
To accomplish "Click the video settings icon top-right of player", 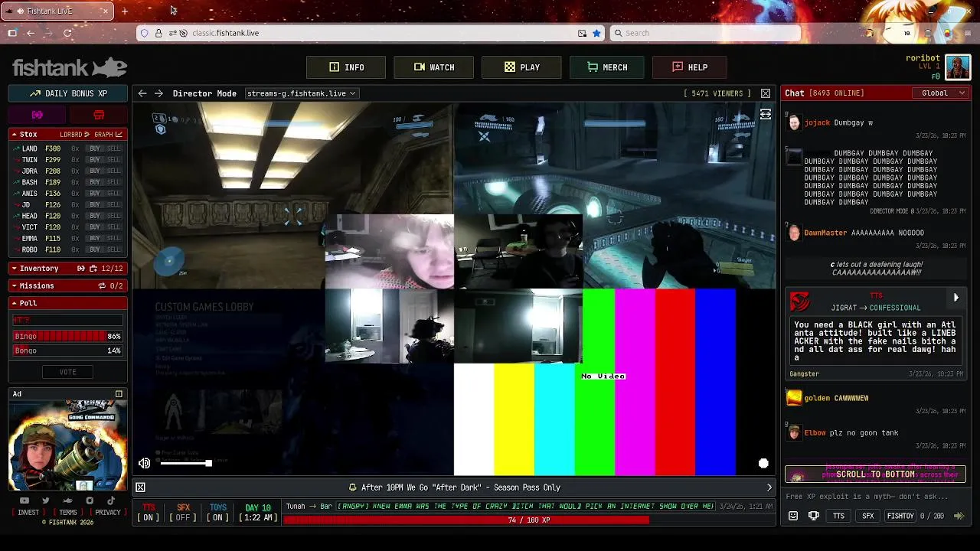I will click(765, 114).
